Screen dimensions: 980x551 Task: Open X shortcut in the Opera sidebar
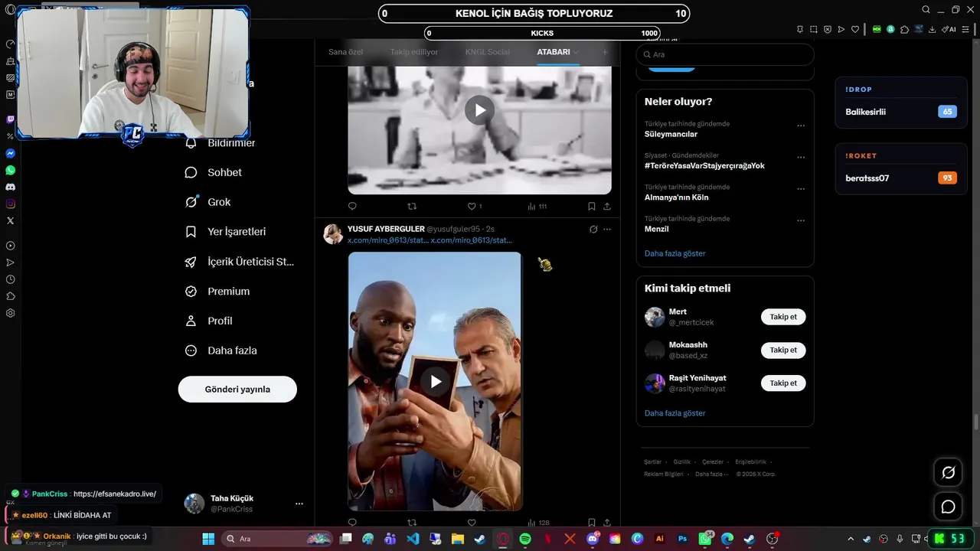click(x=10, y=220)
